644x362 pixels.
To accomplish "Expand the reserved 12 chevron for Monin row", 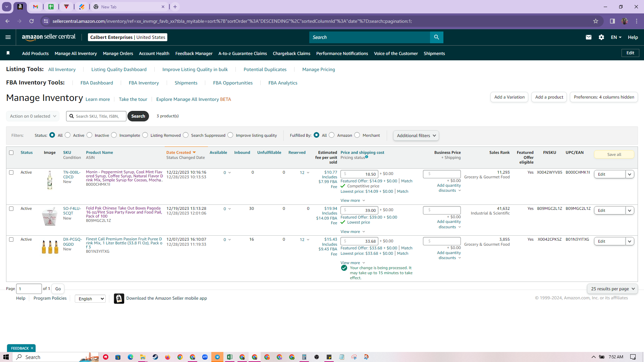I will pos(308,173).
